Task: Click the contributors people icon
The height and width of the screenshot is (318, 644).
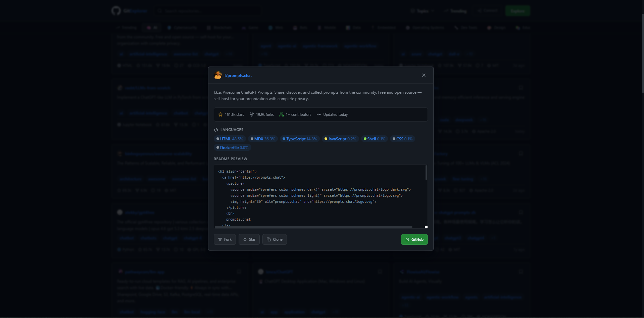Action: [282, 115]
